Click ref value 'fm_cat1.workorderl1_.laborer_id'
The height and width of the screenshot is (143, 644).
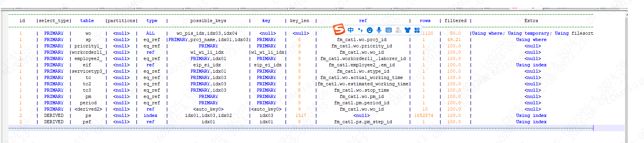pos(363,58)
